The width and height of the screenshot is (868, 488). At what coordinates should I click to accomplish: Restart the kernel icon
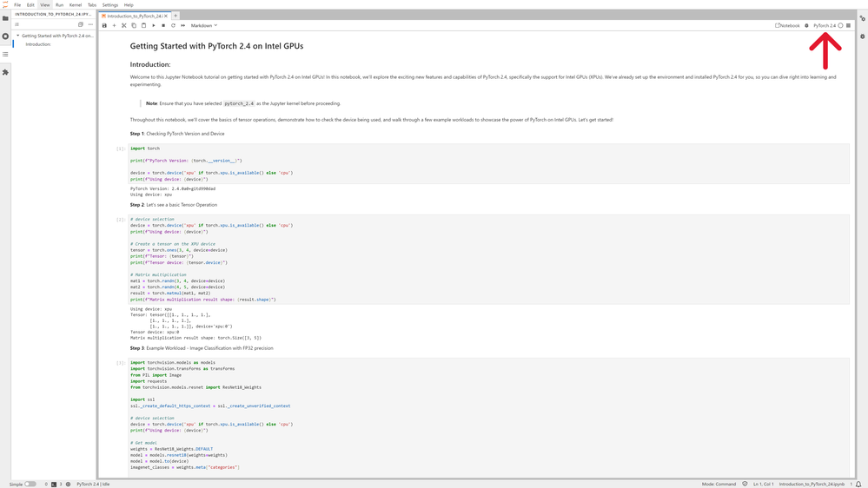(x=173, y=25)
